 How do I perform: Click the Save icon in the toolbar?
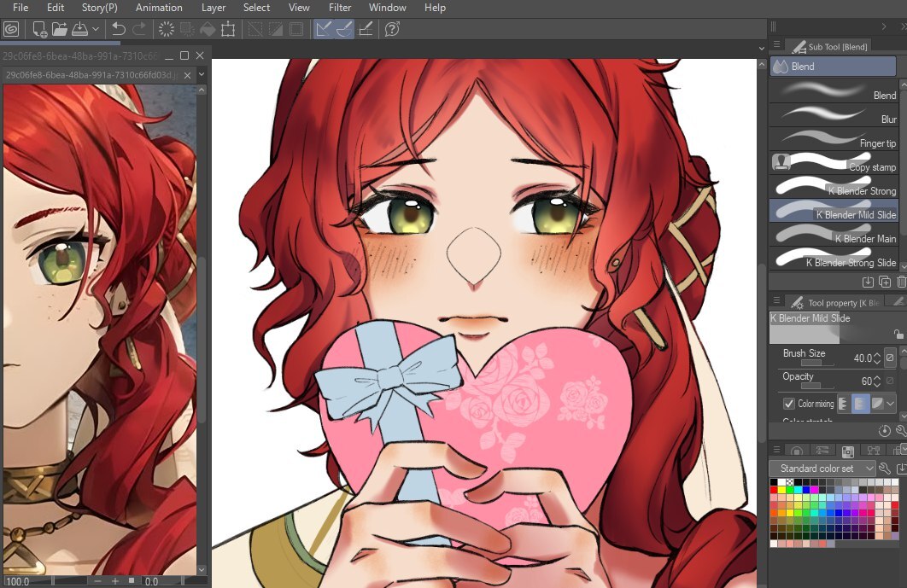coord(79,29)
